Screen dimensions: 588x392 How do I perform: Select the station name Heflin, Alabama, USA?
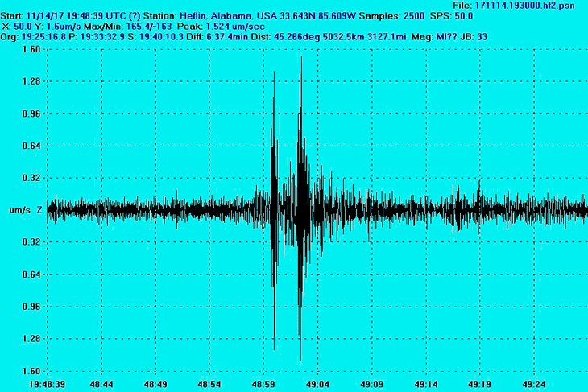228,16
